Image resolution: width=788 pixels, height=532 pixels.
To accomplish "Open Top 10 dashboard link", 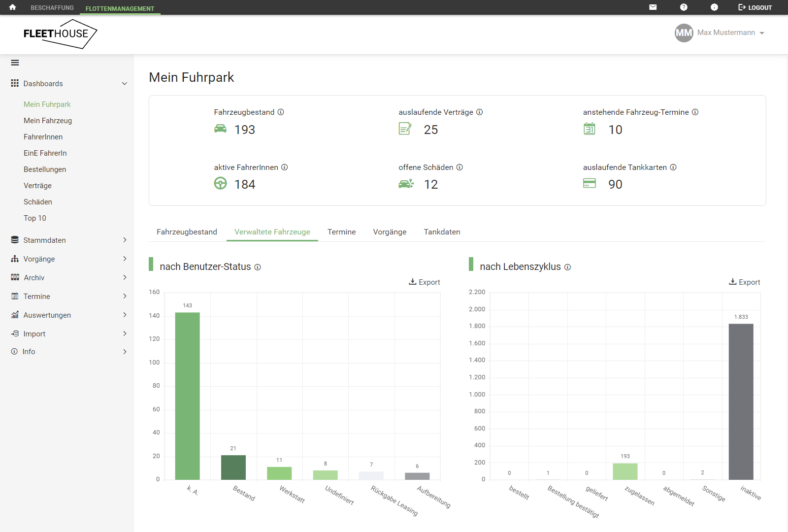I will 35,218.
